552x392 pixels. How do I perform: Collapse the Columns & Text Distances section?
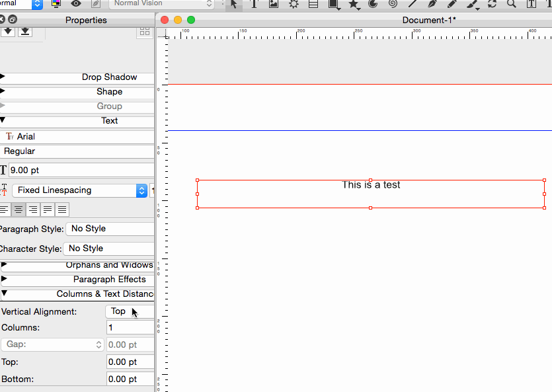point(3,294)
